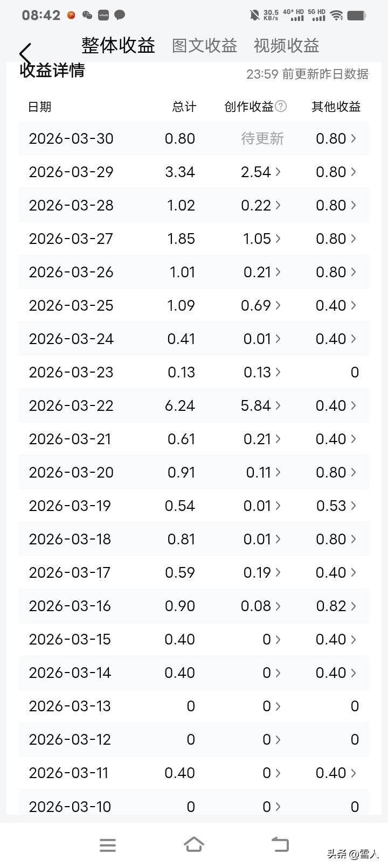Expand creation income 5.84 for 2026-03-22
This screenshot has height=868, width=388.
[261, 405]
